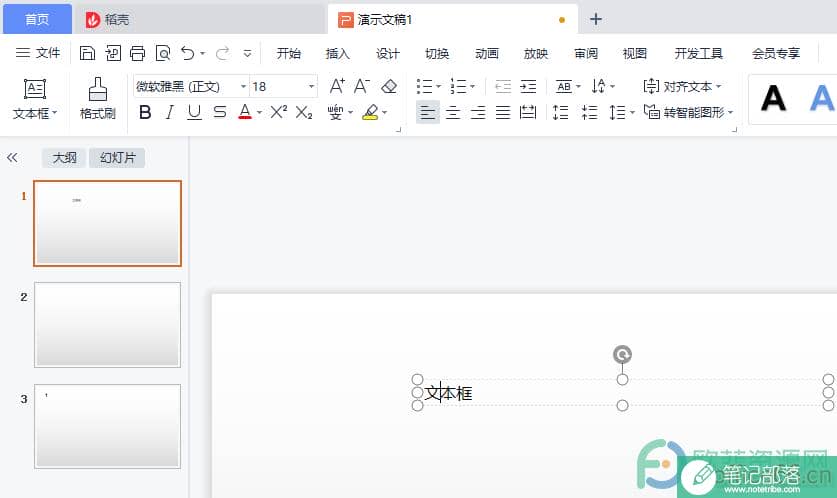Decrease font size with A- icon

tap(362, 86)
